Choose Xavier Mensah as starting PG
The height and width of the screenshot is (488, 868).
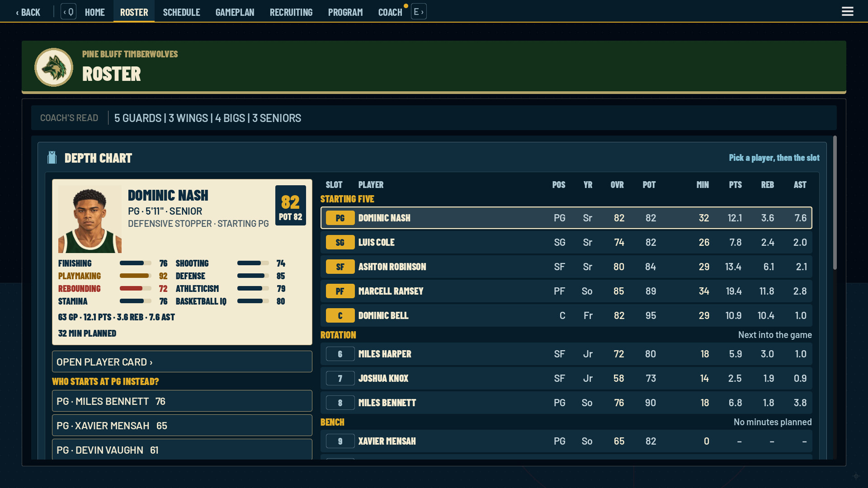[x=182, y=426]
